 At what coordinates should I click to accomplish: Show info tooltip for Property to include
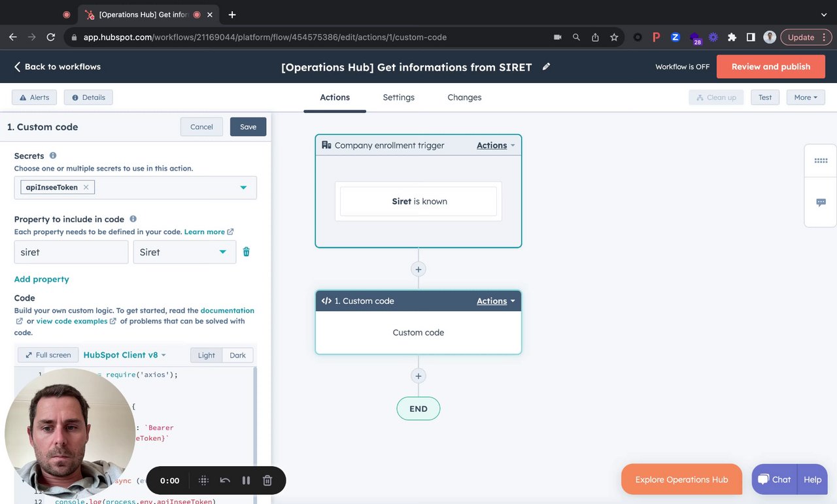[x=133, y=219]
